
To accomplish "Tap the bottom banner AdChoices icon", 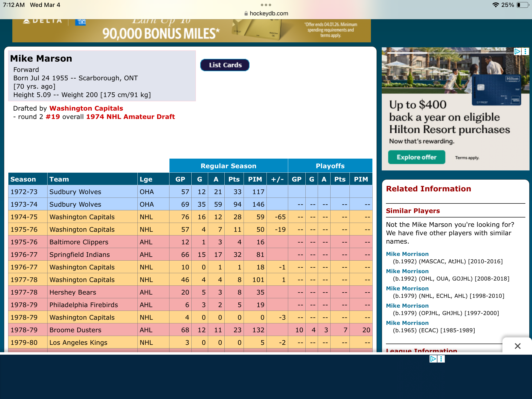I will click(x=433, y=359).
